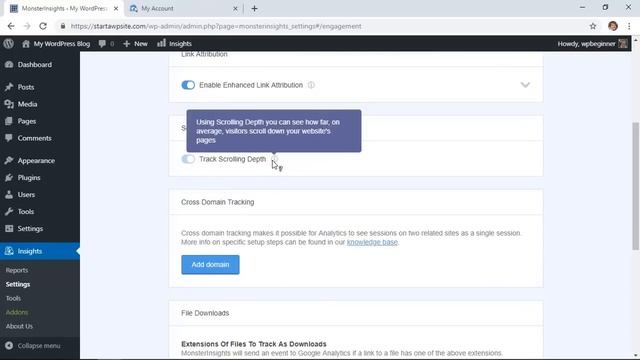Click the home icon beside My WordPress Blog

(x=26, y=44)
